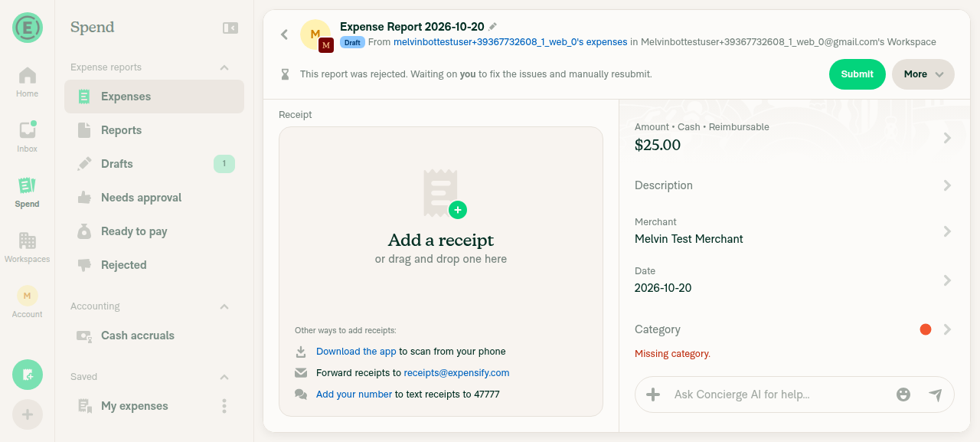Click the green Submit button
Viewport: 980px width, 442px height.
[x=857, y=74]
